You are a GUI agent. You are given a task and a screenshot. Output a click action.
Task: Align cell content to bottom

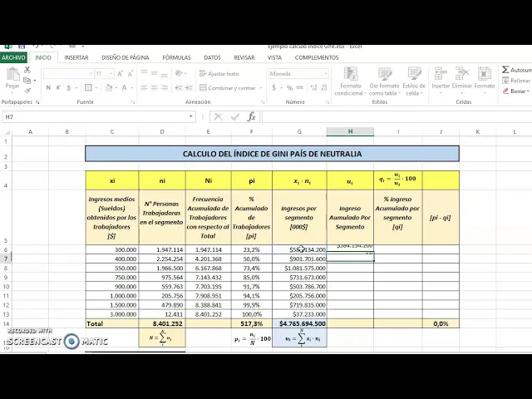pos(165,73)
